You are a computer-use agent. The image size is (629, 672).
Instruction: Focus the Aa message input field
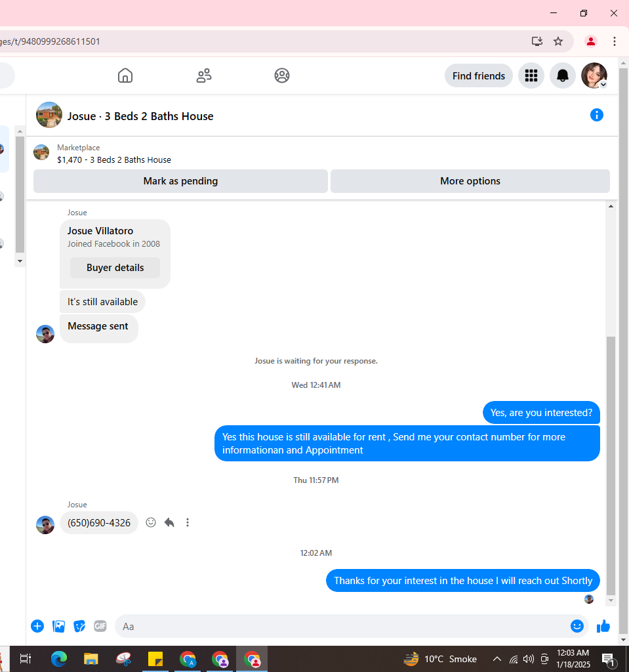click(x=343, y=626)
